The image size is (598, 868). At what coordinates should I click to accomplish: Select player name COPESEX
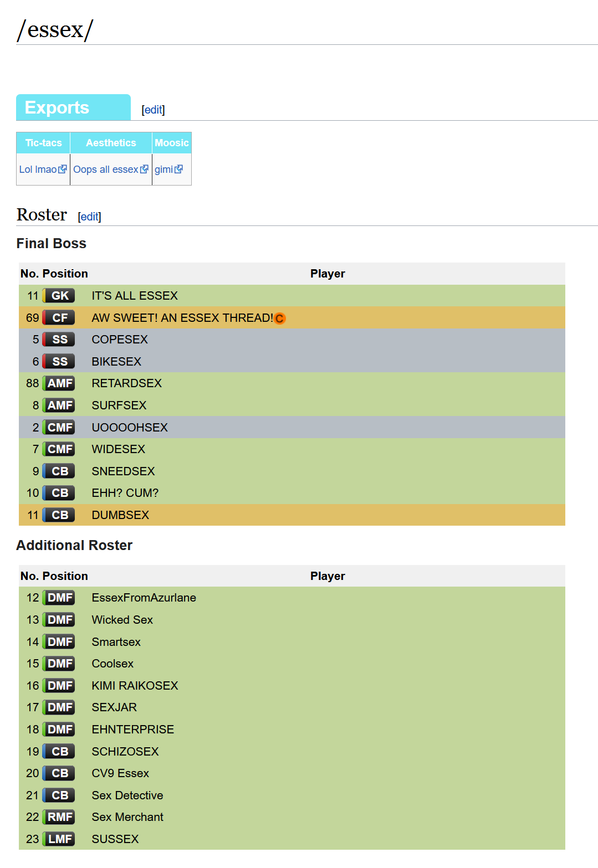click(120, 340)
